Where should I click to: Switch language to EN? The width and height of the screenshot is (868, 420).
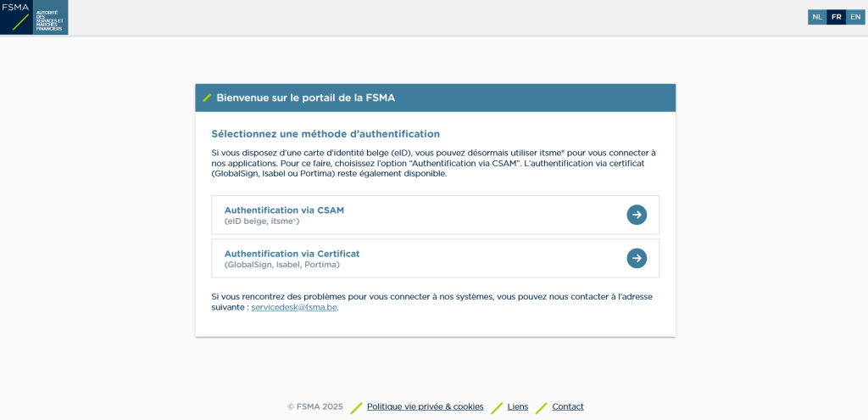point(855,17)
